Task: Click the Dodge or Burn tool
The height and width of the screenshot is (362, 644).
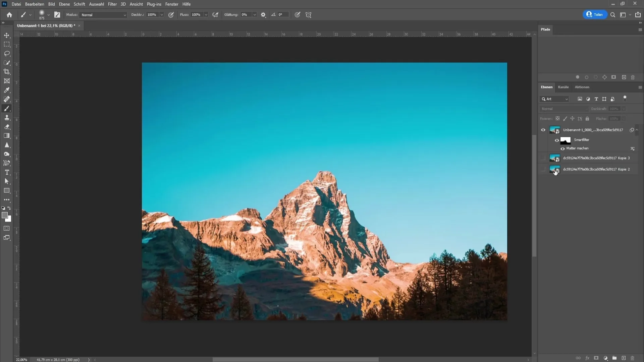Action: point(7,154)
